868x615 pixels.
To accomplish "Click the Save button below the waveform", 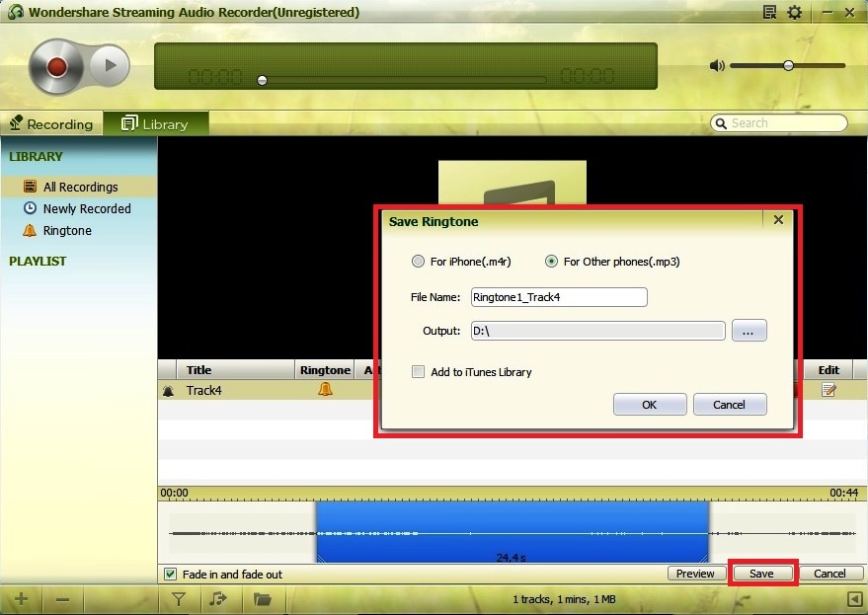I will pos(762,574).
